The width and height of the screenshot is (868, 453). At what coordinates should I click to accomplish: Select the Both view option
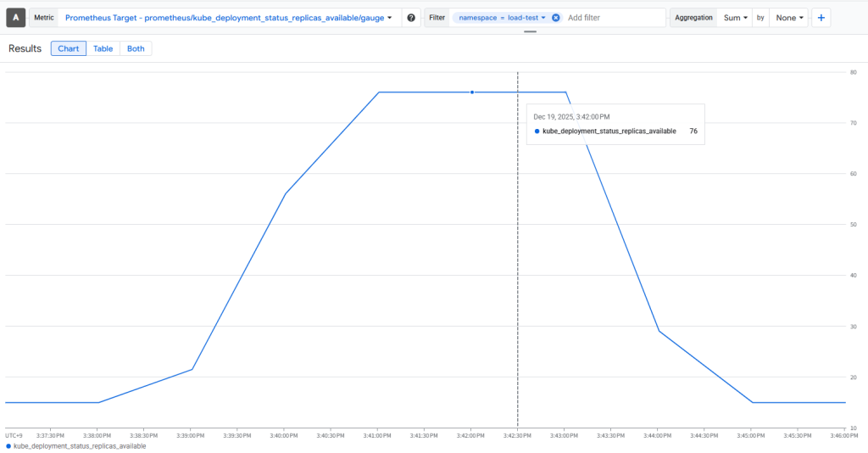coord(136,49)
